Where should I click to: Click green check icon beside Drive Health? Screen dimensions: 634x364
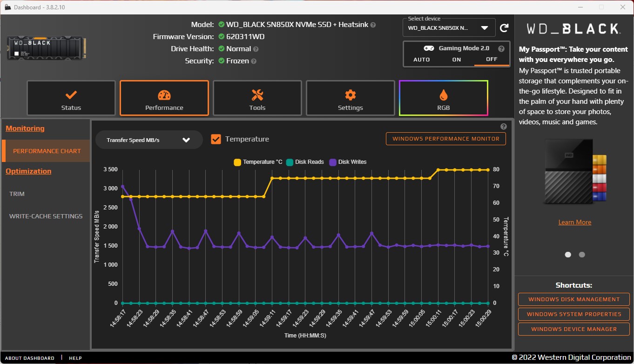click(x=222, y=49)
